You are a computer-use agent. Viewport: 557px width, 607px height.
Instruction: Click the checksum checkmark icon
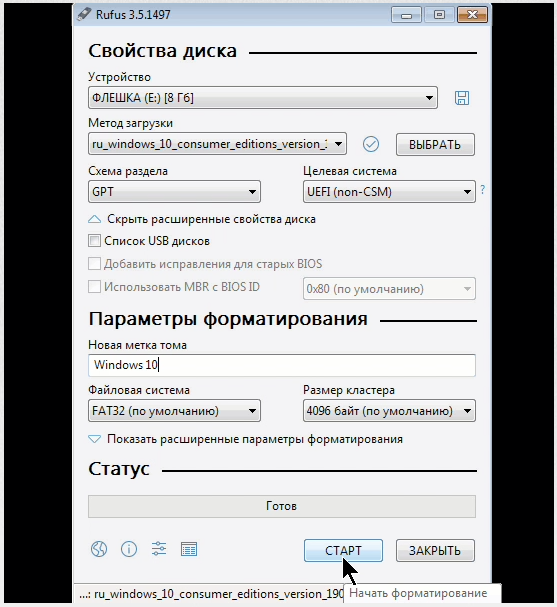(x=370, y=144)
